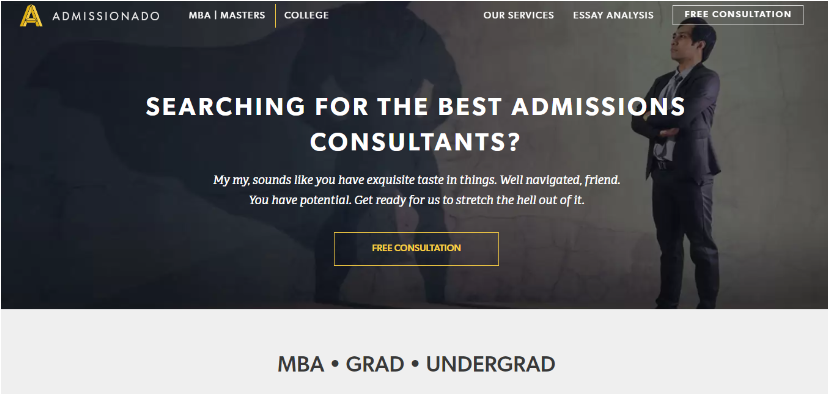The height and width of the screenshot is (394, 832).
Task: Open the COLLEGE navigation item
Action: pos(306,15)
